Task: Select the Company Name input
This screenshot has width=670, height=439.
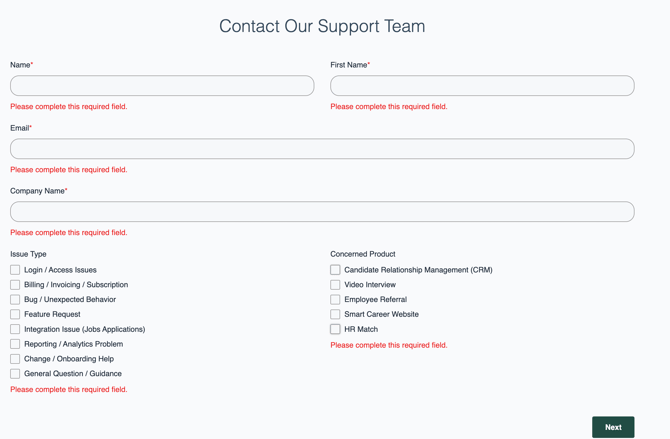Action: click(322, 212)
